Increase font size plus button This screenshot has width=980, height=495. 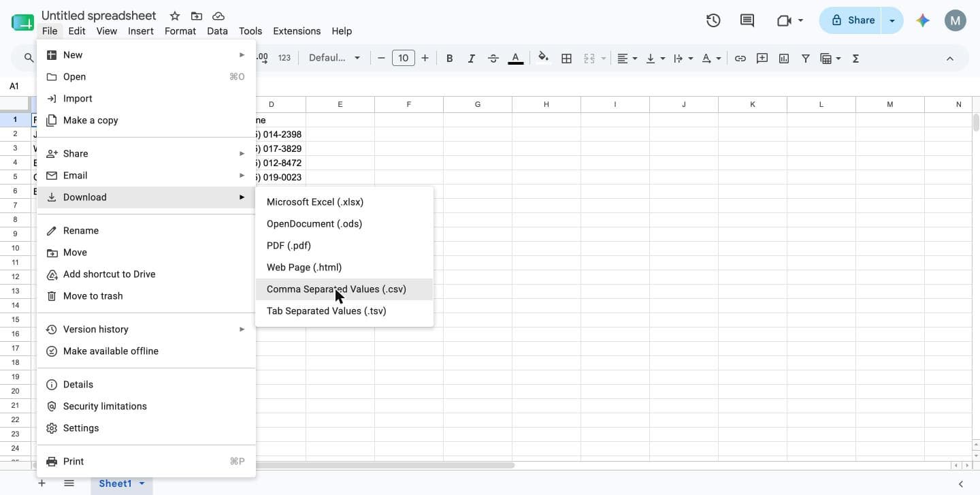[425, 59]
